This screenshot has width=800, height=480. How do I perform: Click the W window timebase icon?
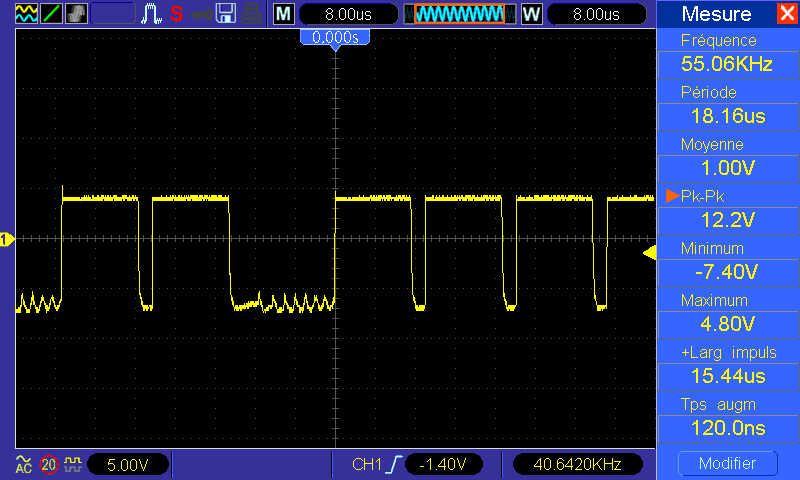click(x=531, y=14)
